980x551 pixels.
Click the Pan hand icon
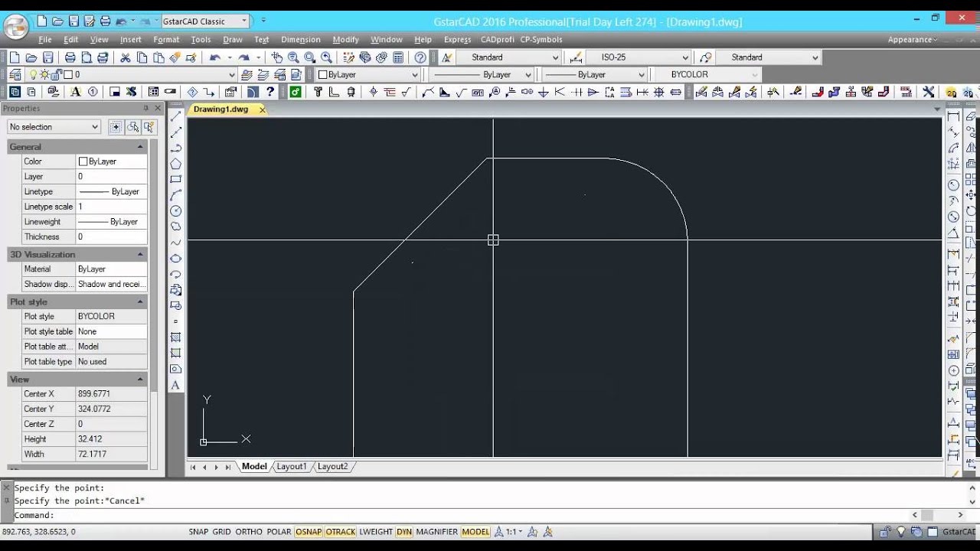(276, 57)
